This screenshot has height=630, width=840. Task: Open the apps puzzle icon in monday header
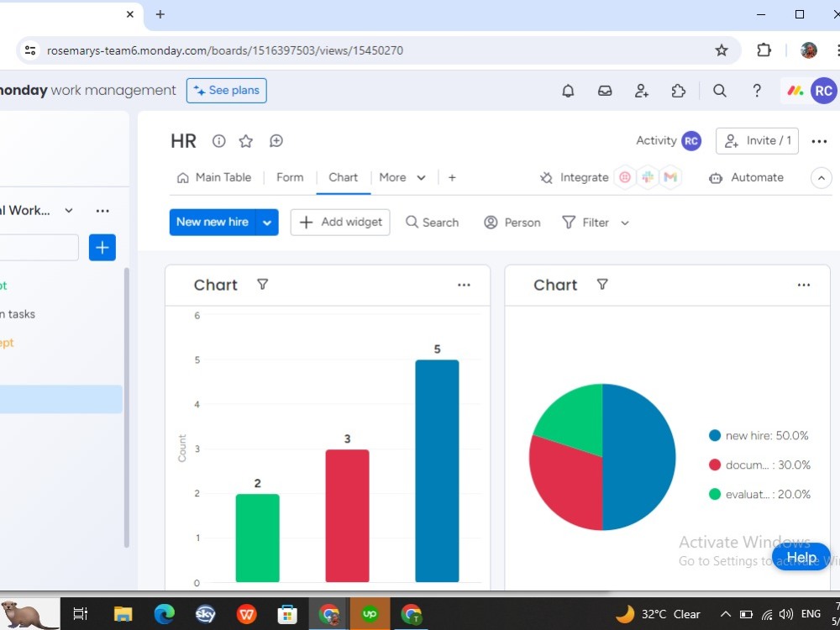678,91
